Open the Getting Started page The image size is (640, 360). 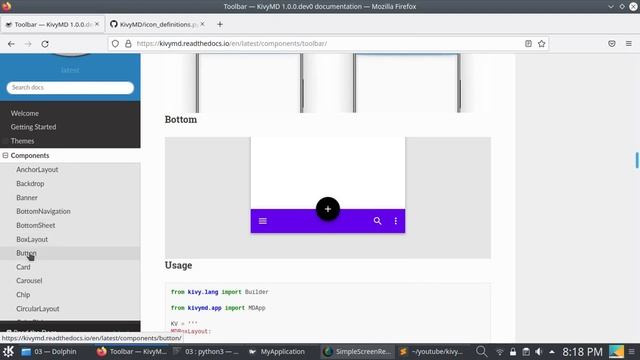click(33, 127)
